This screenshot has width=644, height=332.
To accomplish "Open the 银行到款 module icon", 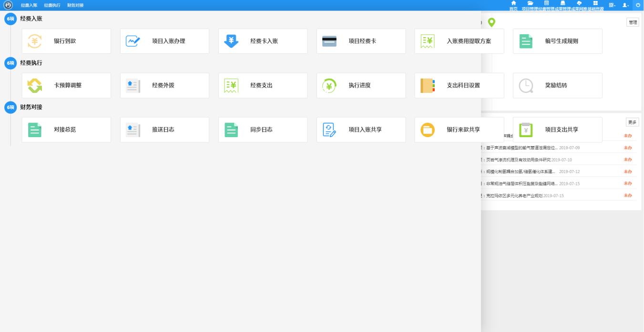I will [x=34, y=41].
